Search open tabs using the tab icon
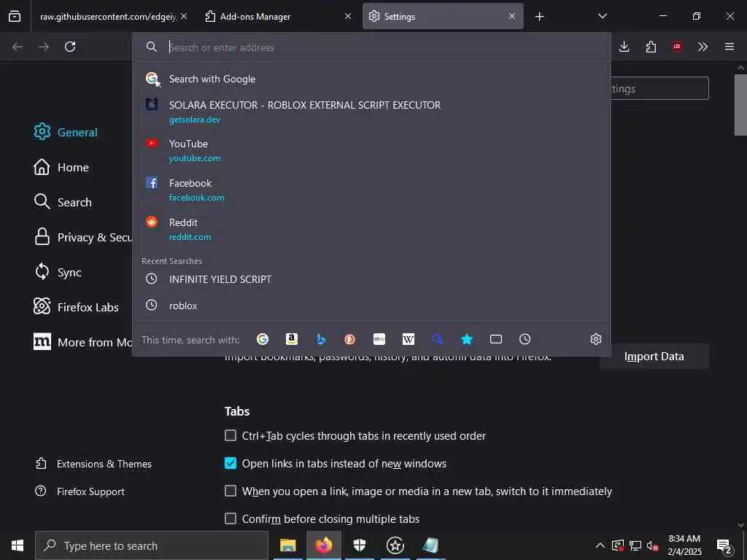Screen dimensions: 747x560 click(496, 339)
